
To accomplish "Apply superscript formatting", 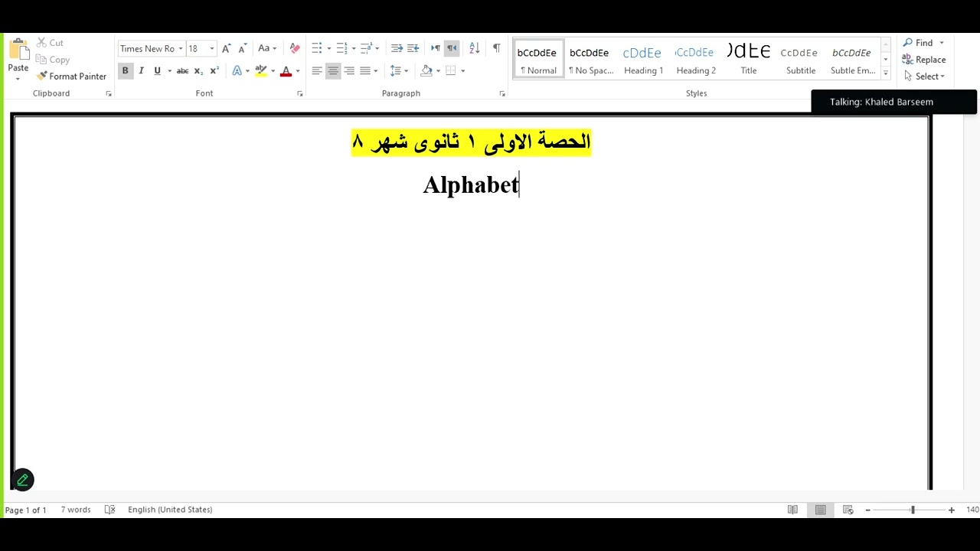I will pos(214,70).
